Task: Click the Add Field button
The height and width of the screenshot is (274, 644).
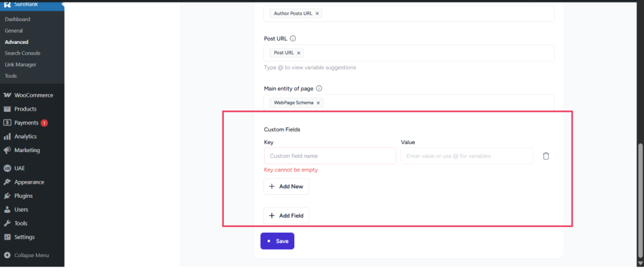Action: click(286, 216)
